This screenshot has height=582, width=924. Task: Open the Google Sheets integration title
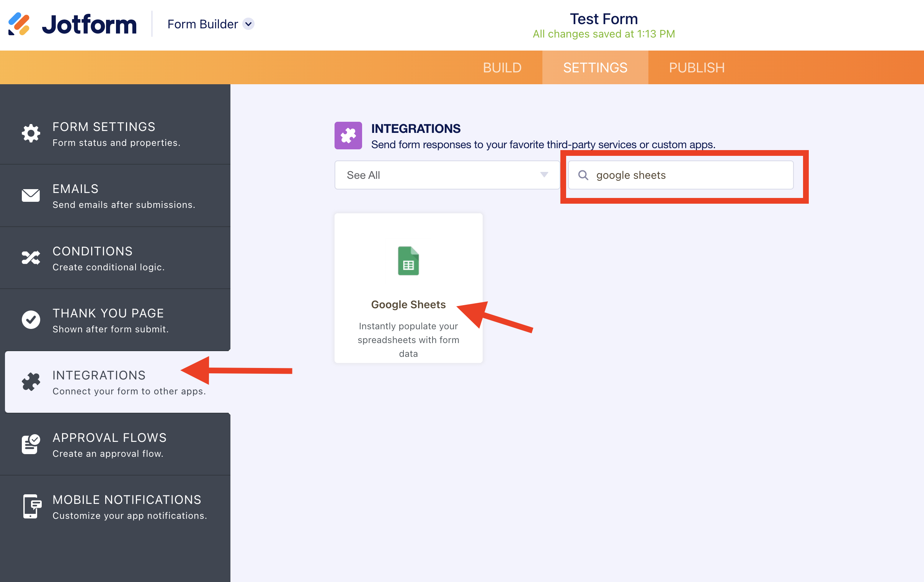click(x=408, y=304)
